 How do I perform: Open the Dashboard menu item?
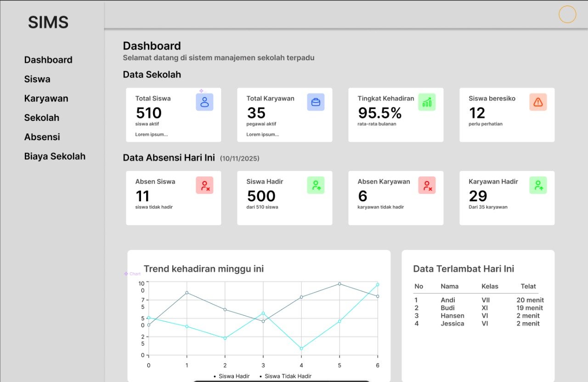(48, 60)
